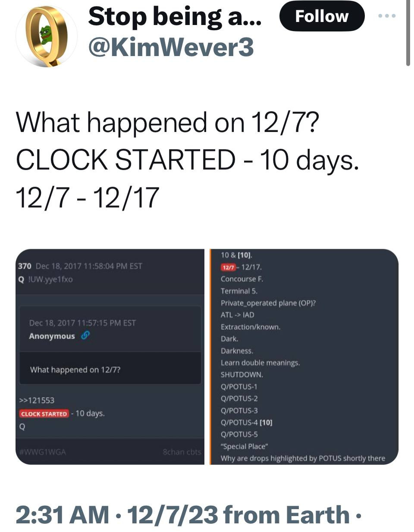Click the 2:31 AM · 12/7/23 timestamp
Viewport: 414px width, 532px height.
point(117,515)
